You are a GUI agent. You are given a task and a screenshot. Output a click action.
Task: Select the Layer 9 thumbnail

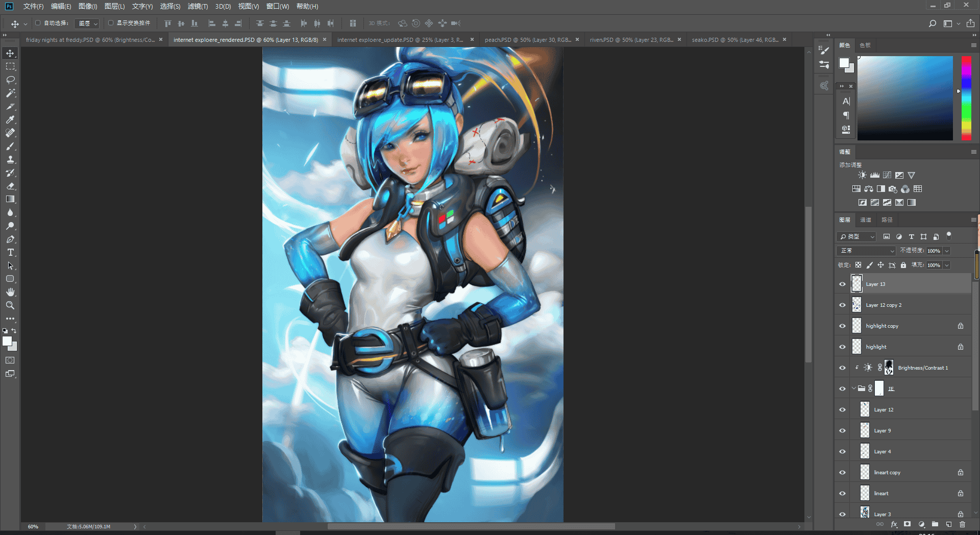pos(865,430)
